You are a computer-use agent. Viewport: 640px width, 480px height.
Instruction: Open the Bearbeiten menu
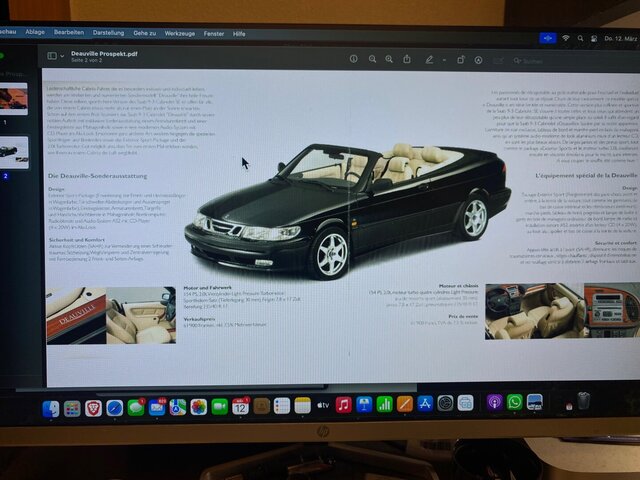tap(69, 32)
